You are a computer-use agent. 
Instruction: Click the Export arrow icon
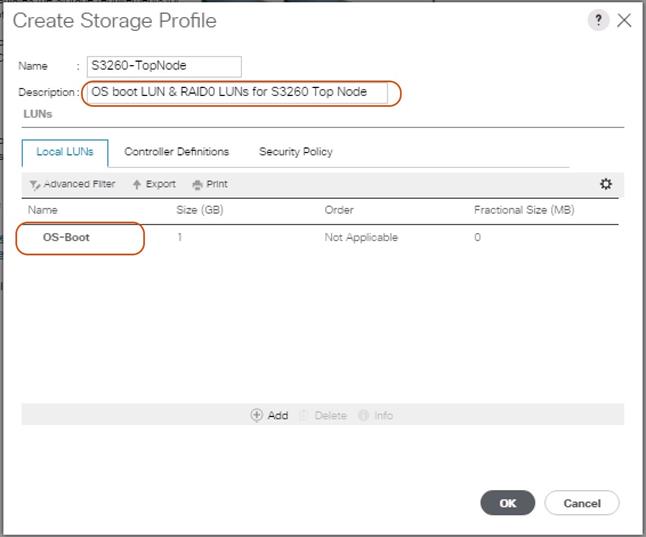(x=136, y=185)
